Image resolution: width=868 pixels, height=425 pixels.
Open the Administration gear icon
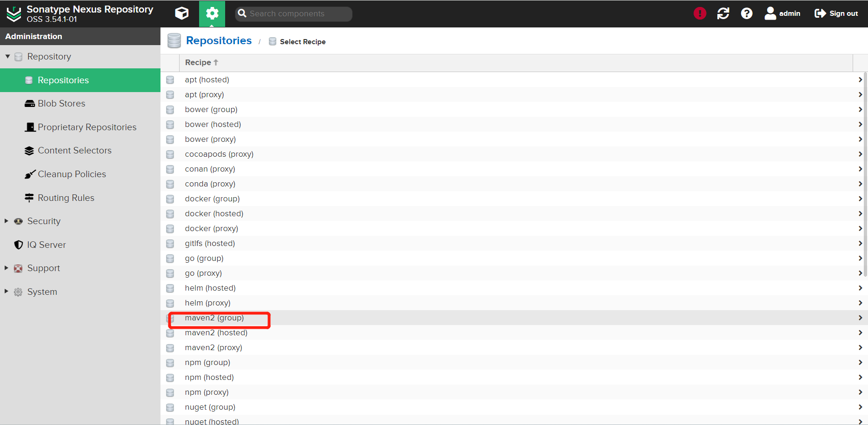(x=212, y=13)
